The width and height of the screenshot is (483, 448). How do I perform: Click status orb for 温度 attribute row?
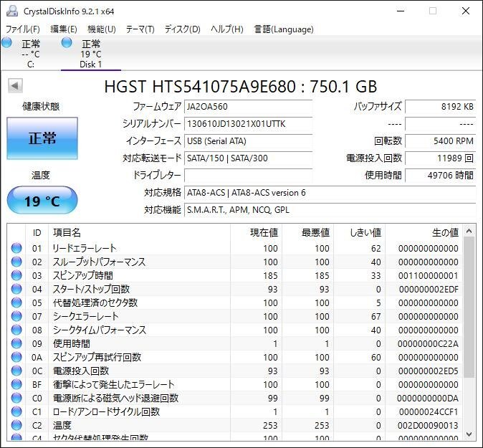pyautogui.click(x=16, y=426)
